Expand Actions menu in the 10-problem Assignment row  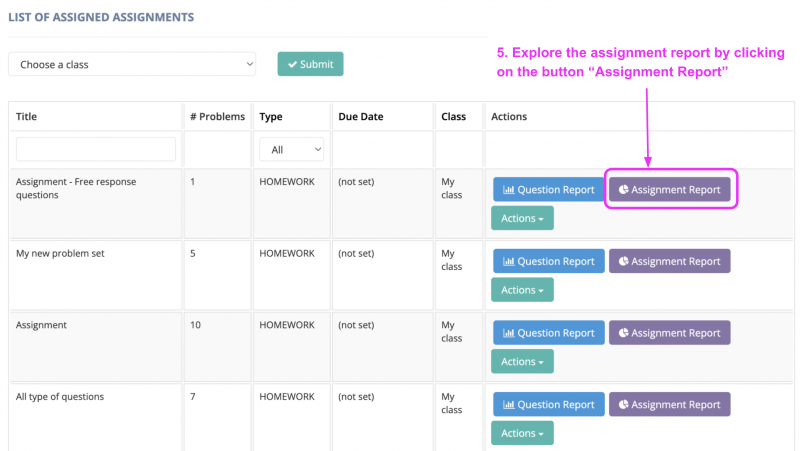pos(522,362)
